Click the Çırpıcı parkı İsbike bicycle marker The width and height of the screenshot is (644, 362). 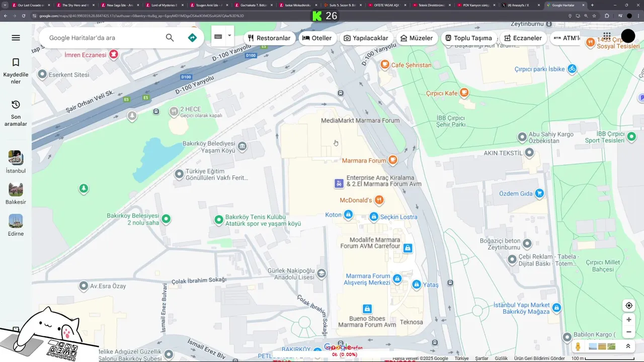pyautogui.click(x=572, y=69)
